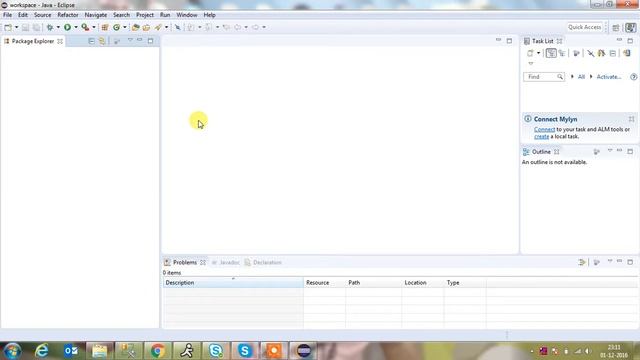Open the Debug configurations dropdown arrow

(58, 27)
